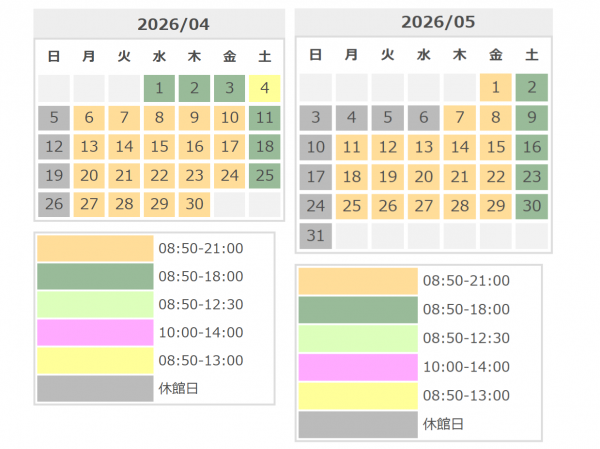Pick May 29 in the 2026/05 calendar
The width and height of the screenshot is (600, 449).
496,206
